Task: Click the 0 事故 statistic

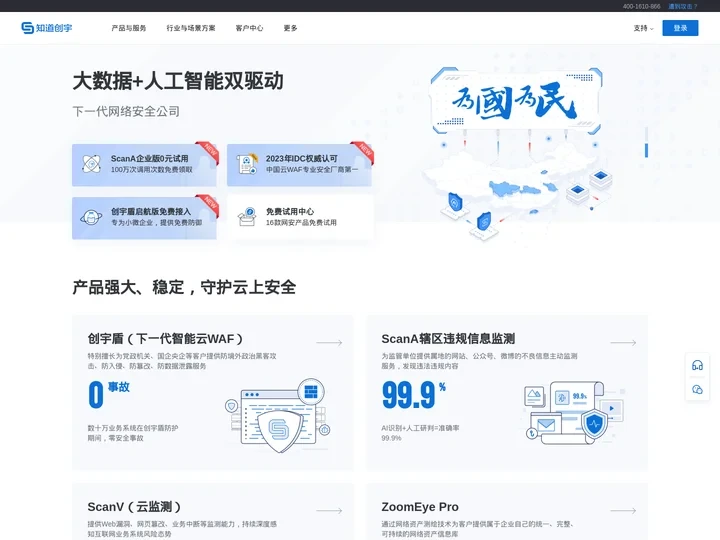Action: (109, 394)
